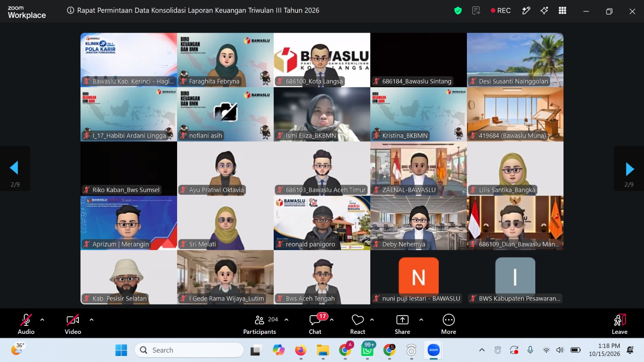Start camera using the Video button

[73, 324]
